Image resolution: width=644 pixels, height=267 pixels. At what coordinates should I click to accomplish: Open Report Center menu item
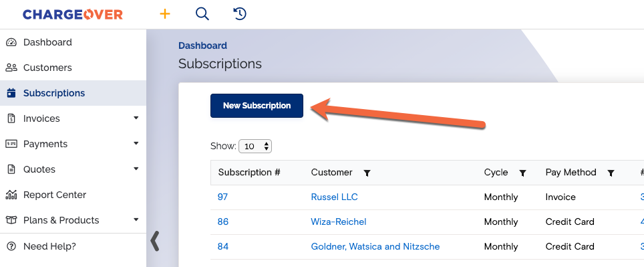click(55, 195)
